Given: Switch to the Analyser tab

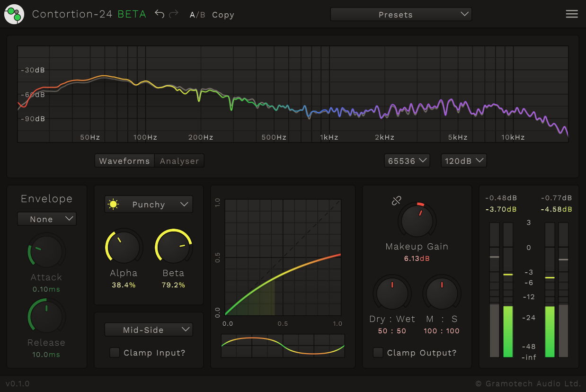Looking at the screenshot, I should coord(179,161).
